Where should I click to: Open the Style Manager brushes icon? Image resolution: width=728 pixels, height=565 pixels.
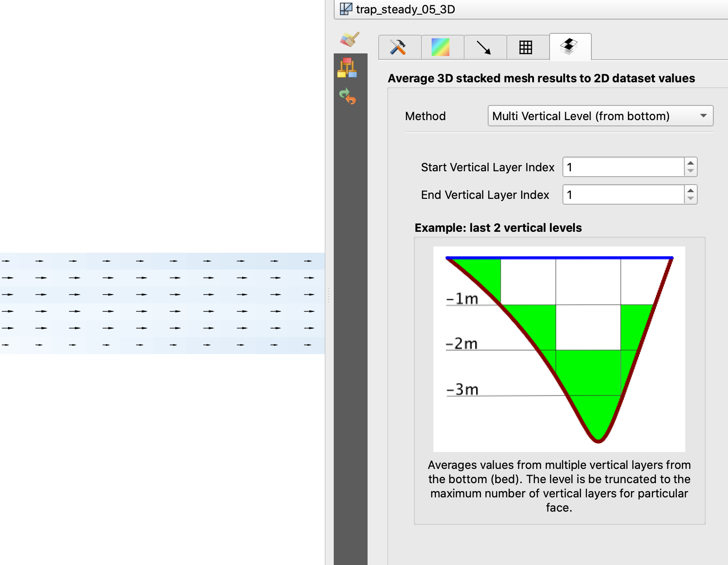347,68
